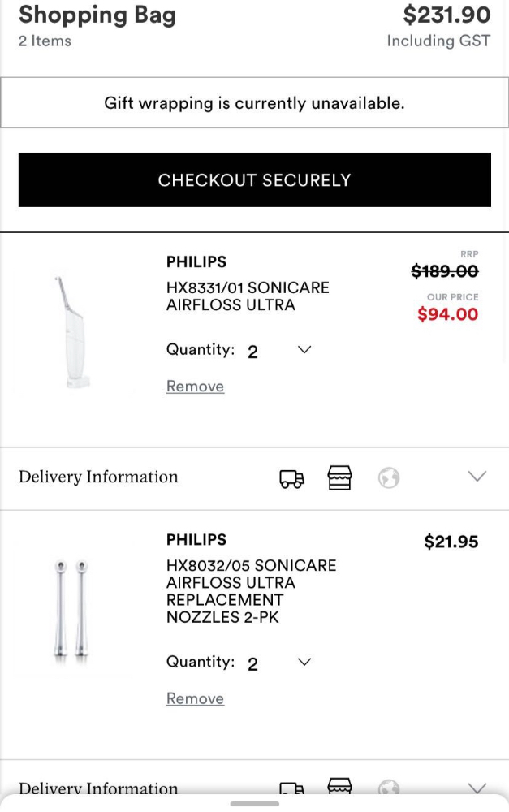Open the replacement nozzles product image
Viewport: 509px width, 812px height.
pyautogui.click(x=71, y=608)
